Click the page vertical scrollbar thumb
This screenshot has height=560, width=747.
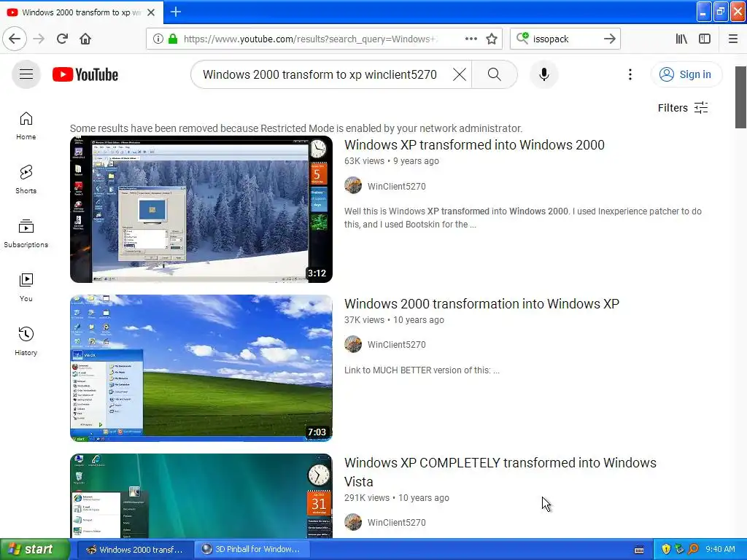tap(740, 97)
